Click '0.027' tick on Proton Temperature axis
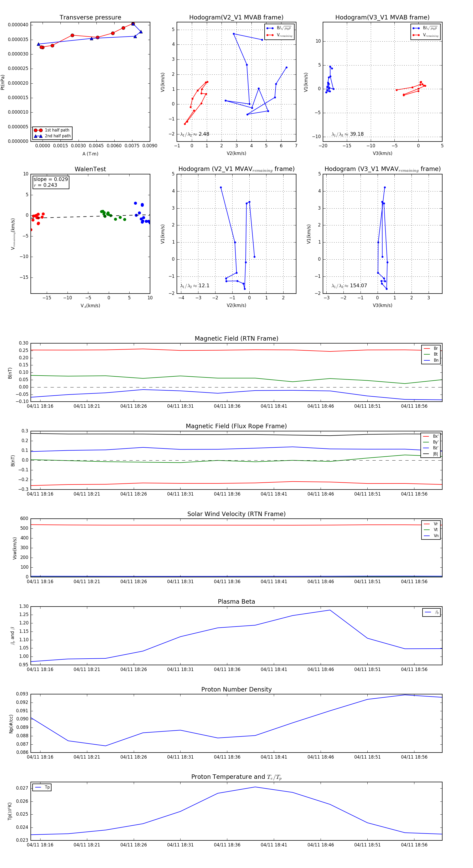Viewport: 473px width, 868px height. pos(22,788)
